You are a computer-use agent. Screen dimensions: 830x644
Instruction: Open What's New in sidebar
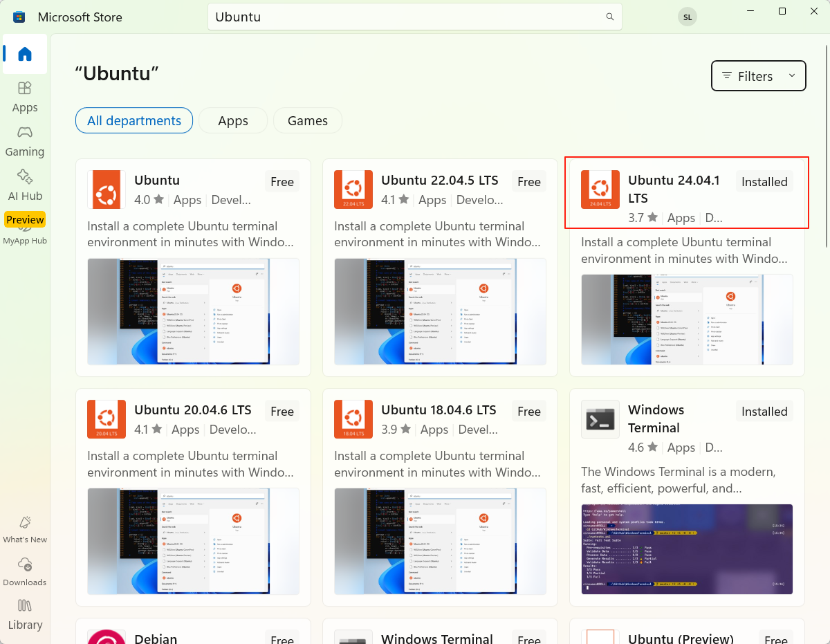(x=25, y=530)
